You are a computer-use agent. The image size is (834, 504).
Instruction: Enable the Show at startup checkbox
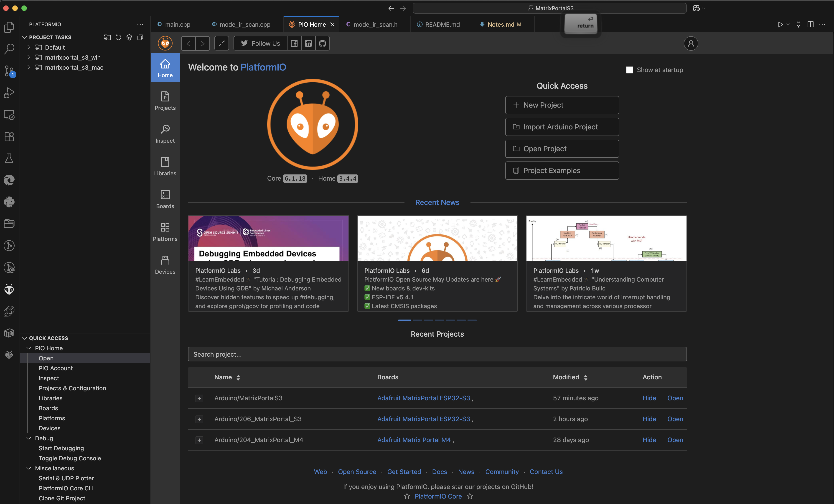click(630, 70)
